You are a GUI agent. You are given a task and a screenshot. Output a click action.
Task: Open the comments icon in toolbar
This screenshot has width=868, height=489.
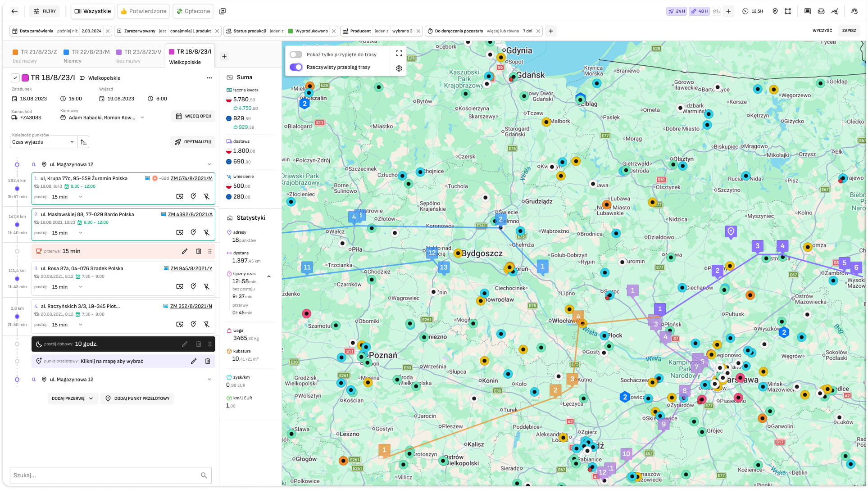click(x=808, y=11)
